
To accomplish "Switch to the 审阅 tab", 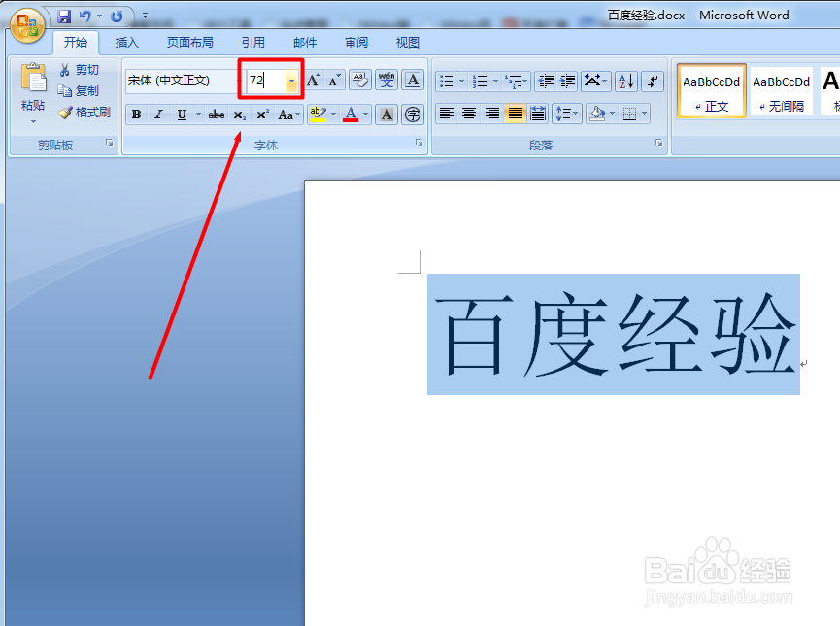I will coord(356,43).
